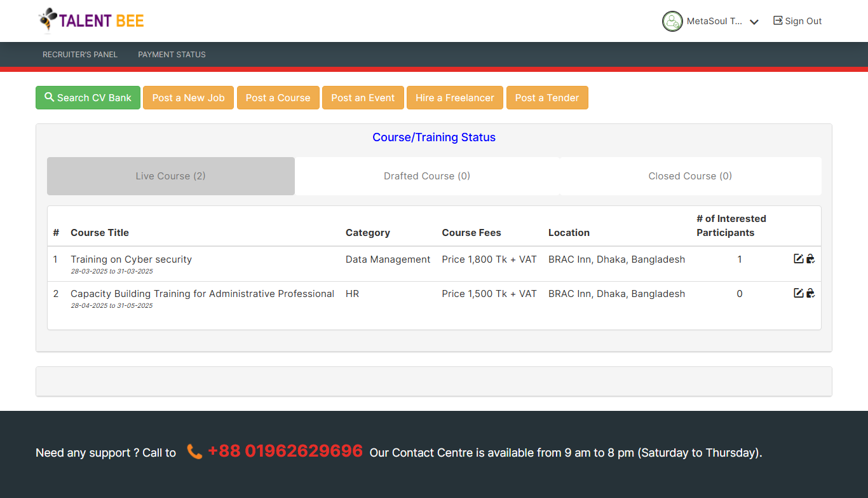Click the Sign Out arrow icon
Image resolution: width=868 pixels, height=498 pixels.
(778, 21)
